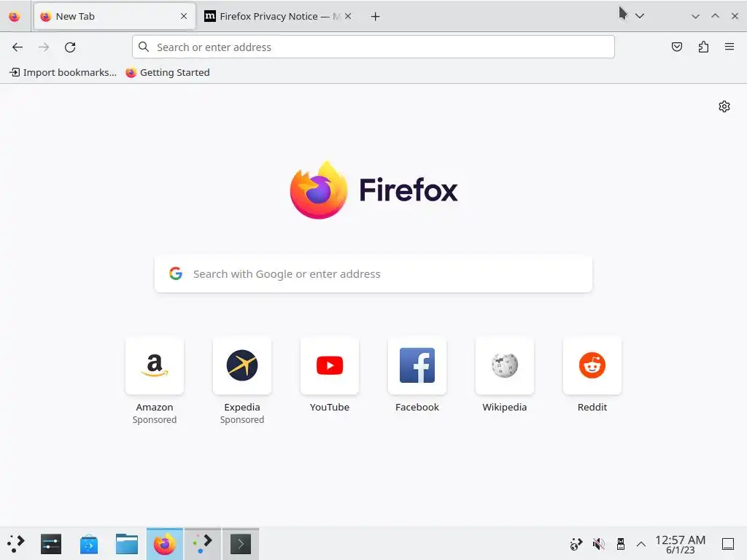Close the Firefox Privacy Notice tab
This screenshot has height=560, width=747.
click(x=348, y=16)
